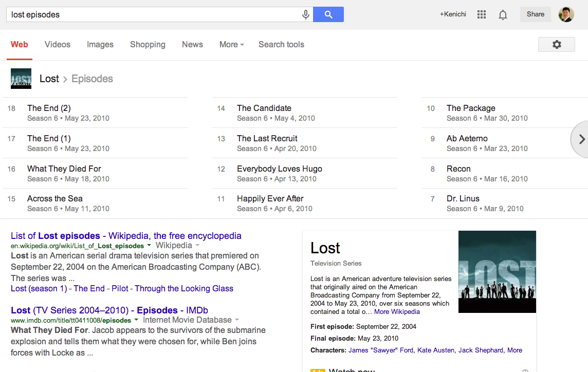This screenshot has height=372, width=588.
Task: Click 'Final episode: May 23, 2010' text
Action: coord(354,338)
